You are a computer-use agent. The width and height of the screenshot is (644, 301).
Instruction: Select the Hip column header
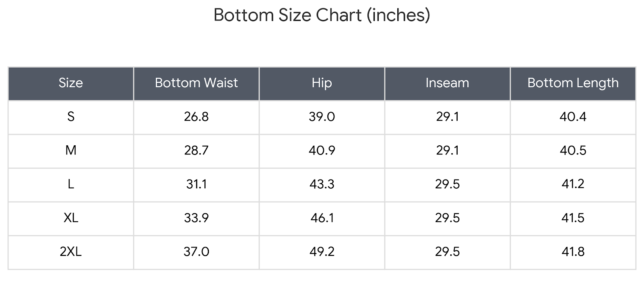[x=322, y=83]
